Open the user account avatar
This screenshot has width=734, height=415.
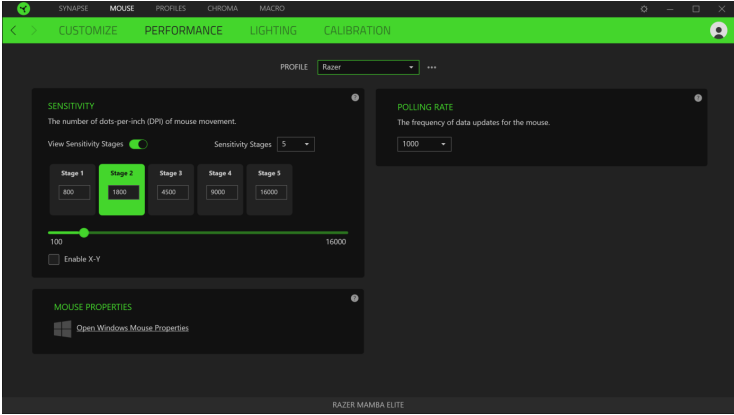(x=717, y=31)
